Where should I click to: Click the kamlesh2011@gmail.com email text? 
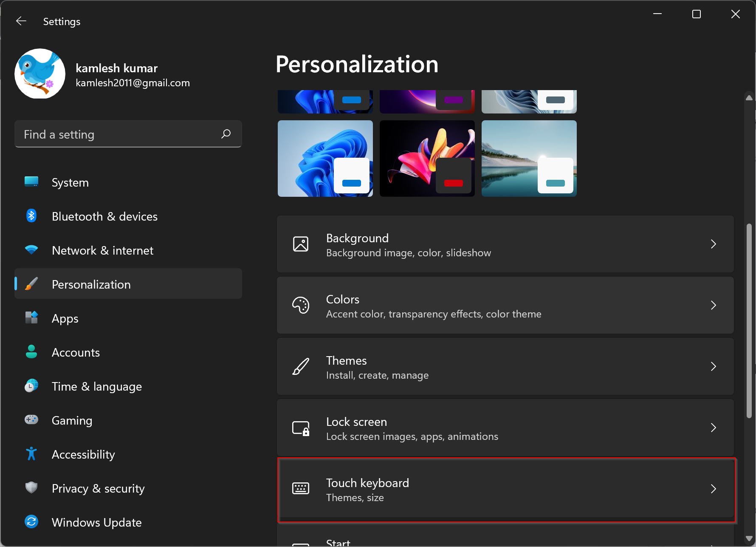click(133, 83)
